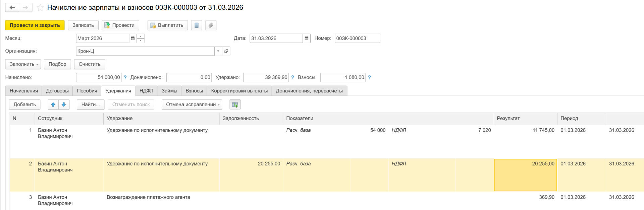
Task: Click the Провести button
Action: click(120, 25)
